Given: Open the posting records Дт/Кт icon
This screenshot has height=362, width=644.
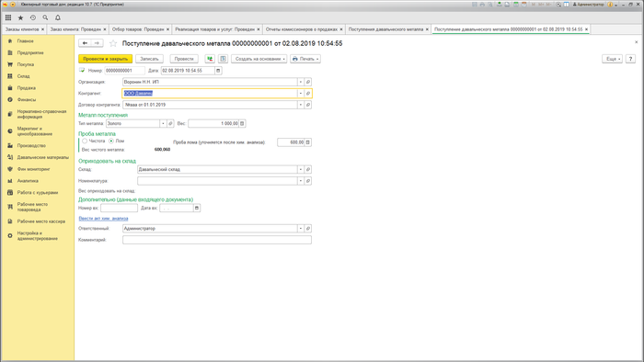Looking at the screenshot, I should pyautogui.click(x=210, y=59).
